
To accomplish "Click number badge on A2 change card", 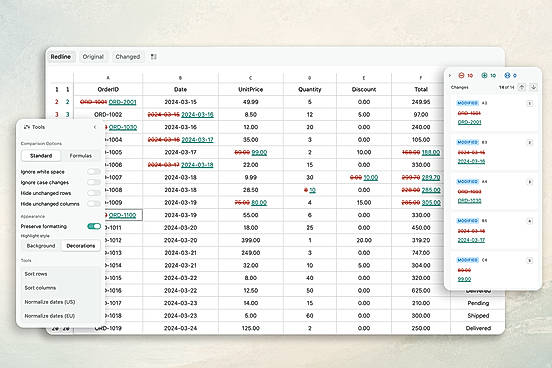I will pyautogui.click(x=529, y=103).
